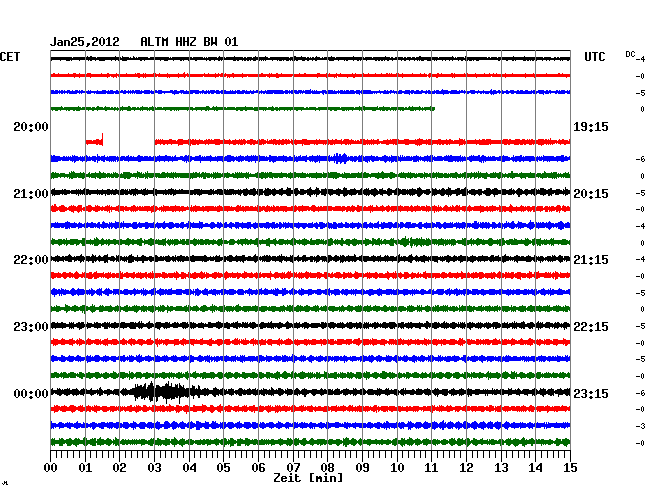Click the DC value -6 beside the 23:15 trace

(641, 393)
